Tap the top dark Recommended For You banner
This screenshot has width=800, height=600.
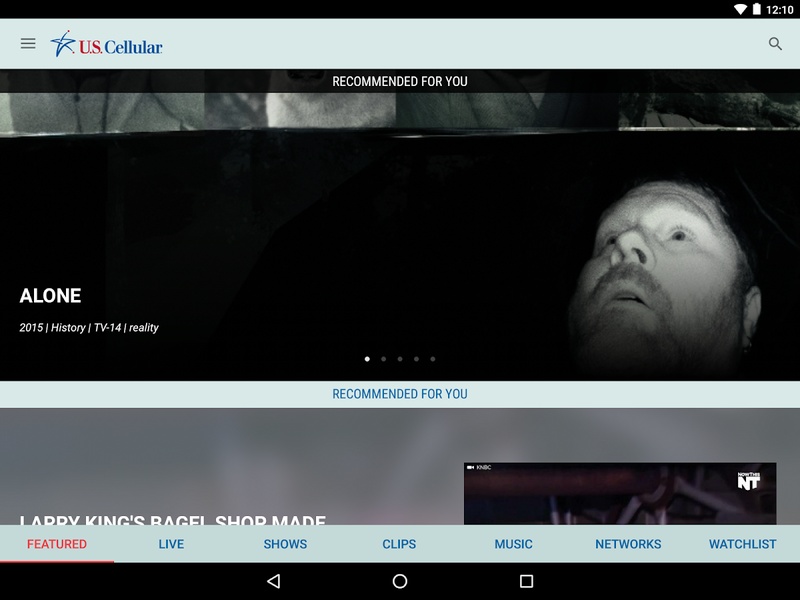[x=400, y=81]
